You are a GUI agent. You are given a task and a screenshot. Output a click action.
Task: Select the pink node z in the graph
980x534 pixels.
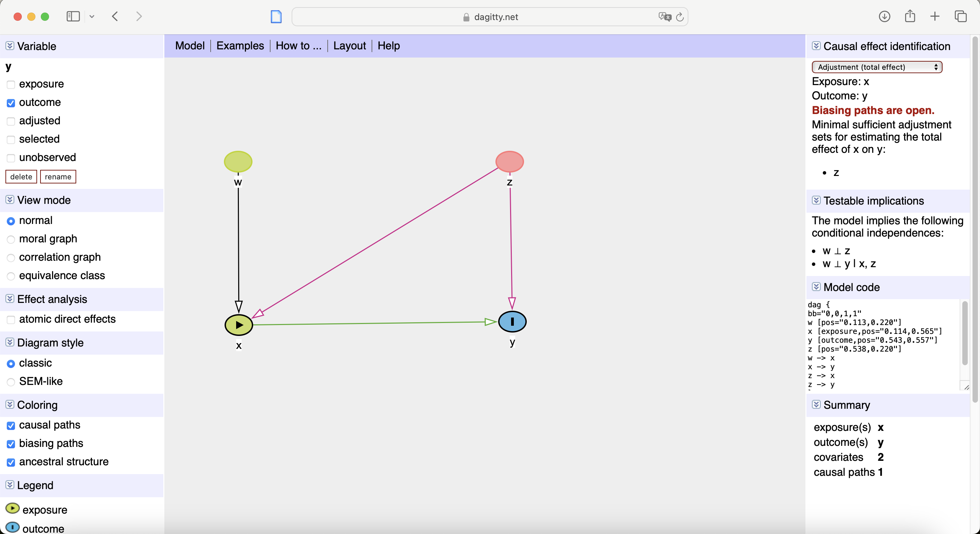pyautogui.click(x=509, y=161)
